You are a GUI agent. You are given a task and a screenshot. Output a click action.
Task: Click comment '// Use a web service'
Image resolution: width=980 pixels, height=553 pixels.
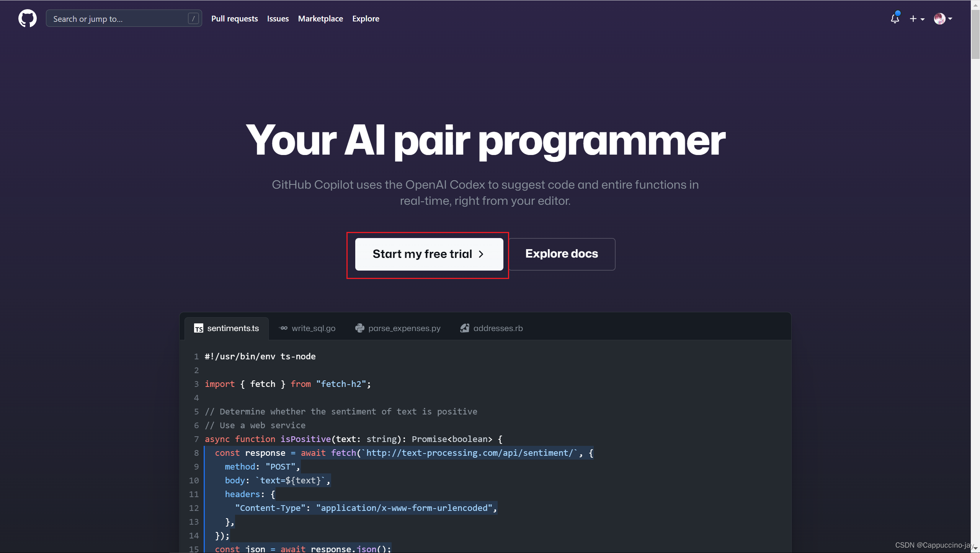[x=255, y=426]
